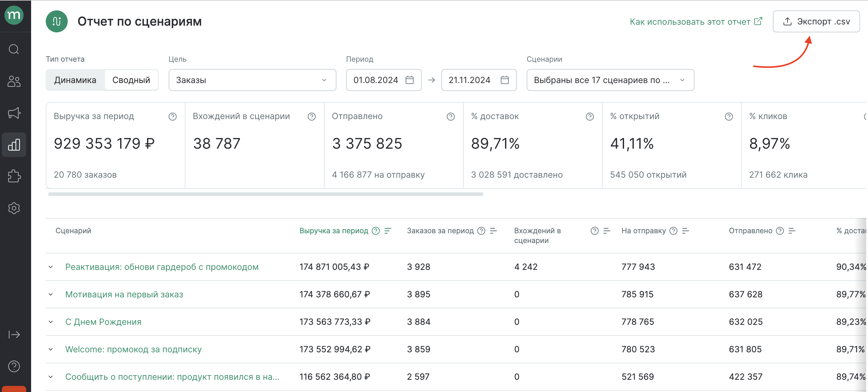Open the customers people icon in sidebar
This screenshot has width=868, height=392.
pyautogui.click(x=14, y=81)
